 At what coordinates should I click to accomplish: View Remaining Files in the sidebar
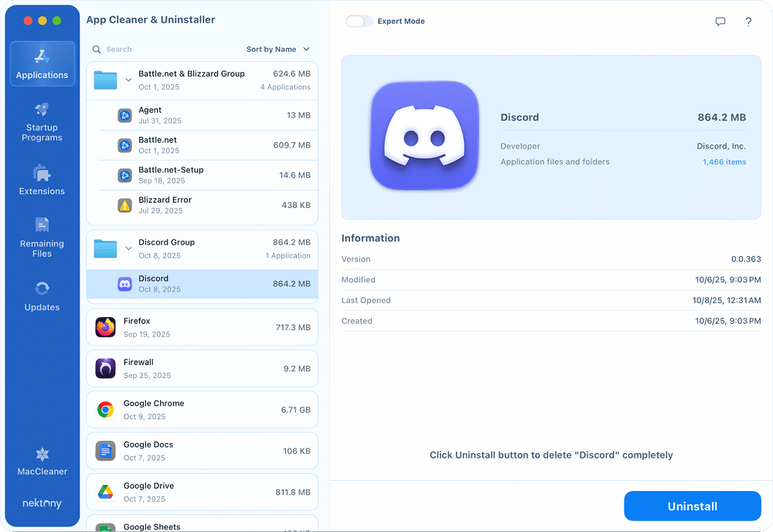42,238
